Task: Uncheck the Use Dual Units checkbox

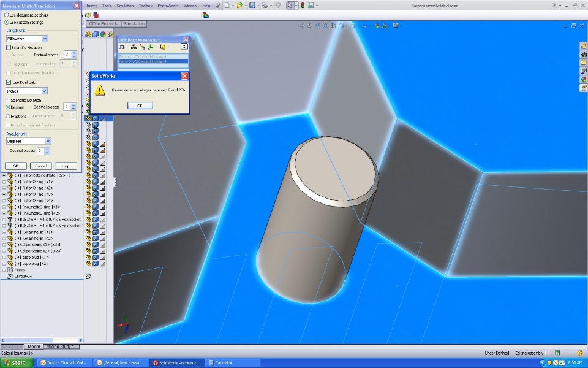Action: pyautogui.click(x=9, y=82)
